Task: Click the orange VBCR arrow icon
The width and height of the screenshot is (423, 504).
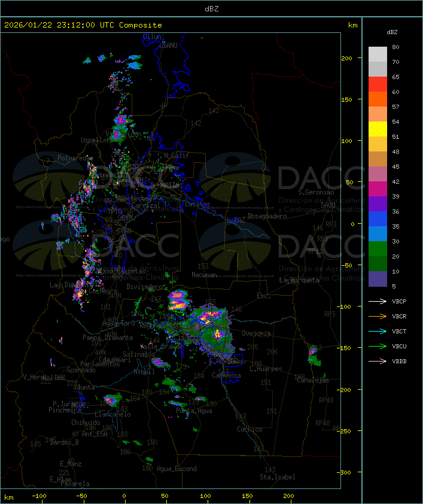Action: pyautogui.click(x=378, y=316)
